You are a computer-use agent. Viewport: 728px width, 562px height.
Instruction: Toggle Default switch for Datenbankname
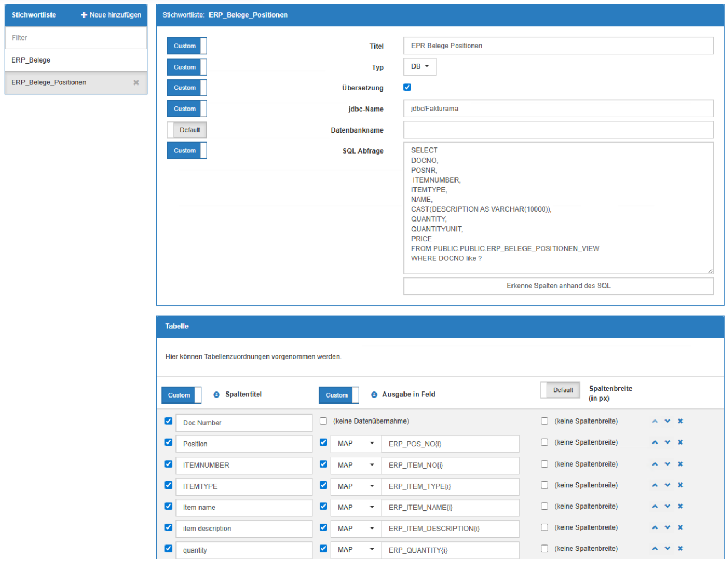[x=187, y=130]
